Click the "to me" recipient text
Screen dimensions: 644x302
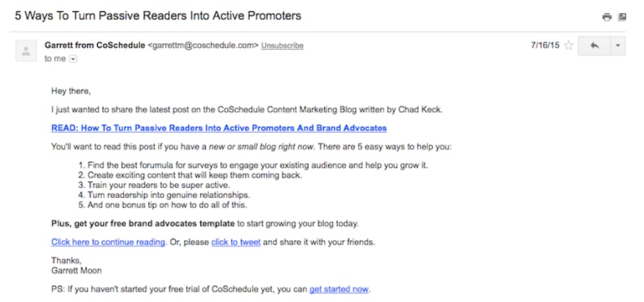click(55, 59)
